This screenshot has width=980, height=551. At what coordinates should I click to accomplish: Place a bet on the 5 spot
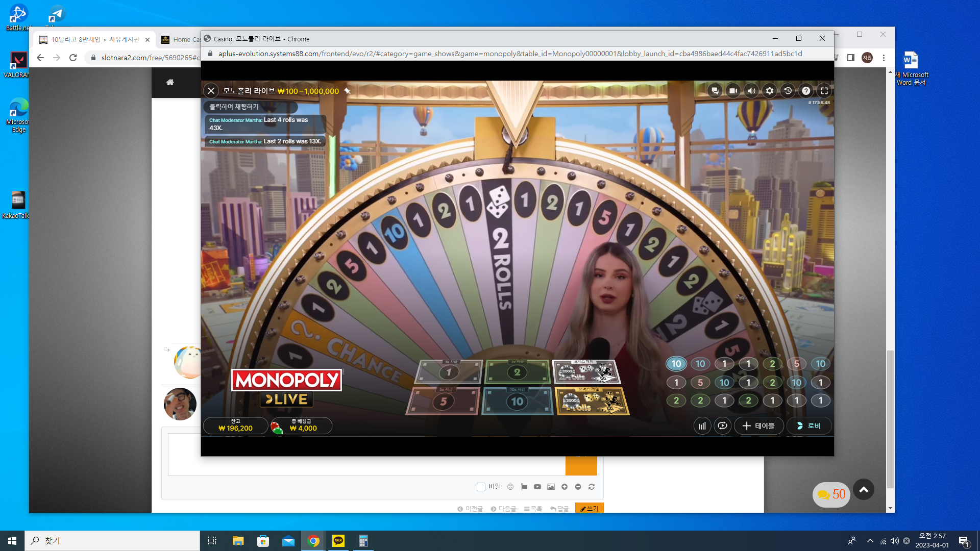point(443,401)
